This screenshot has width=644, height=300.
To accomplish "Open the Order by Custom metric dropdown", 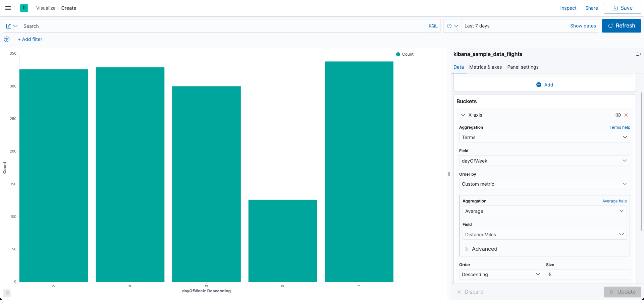I will [x=544, y=184].
